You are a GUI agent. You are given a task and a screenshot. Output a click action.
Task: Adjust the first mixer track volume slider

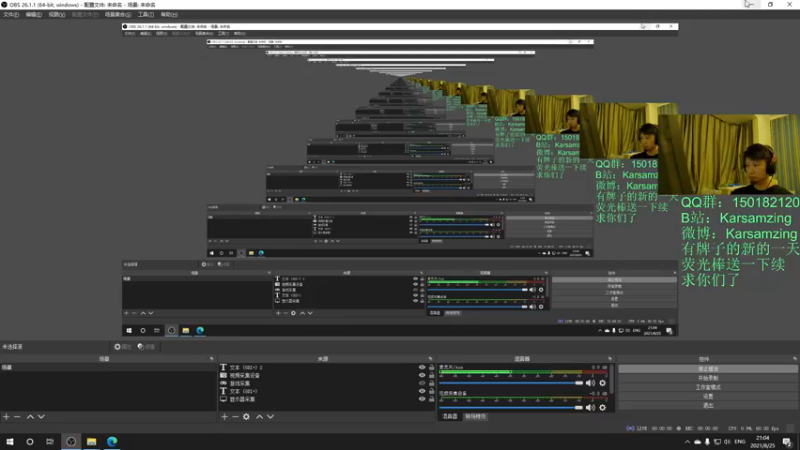click(x=511, y=383)
